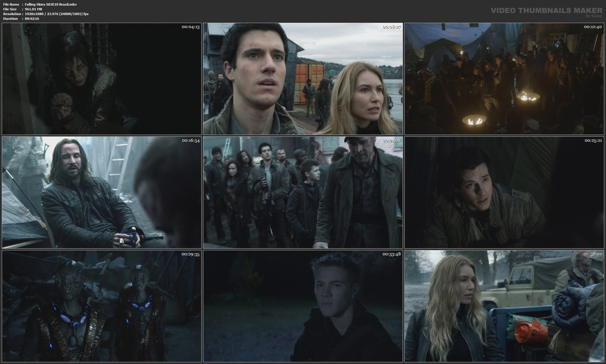
Task: Click timestamp text 00:04:13
Action: [191, 27]
